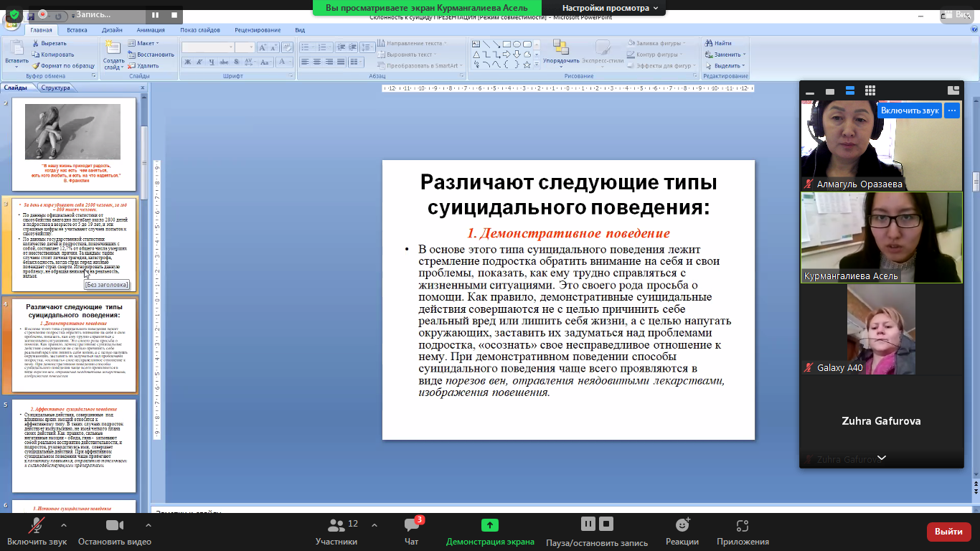Open the Participants panel icon

(336, 527)
